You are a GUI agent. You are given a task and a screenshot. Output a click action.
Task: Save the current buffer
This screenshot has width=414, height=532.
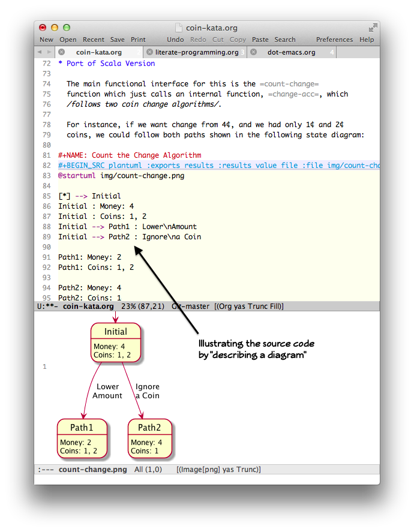click(x=117, y=40)
